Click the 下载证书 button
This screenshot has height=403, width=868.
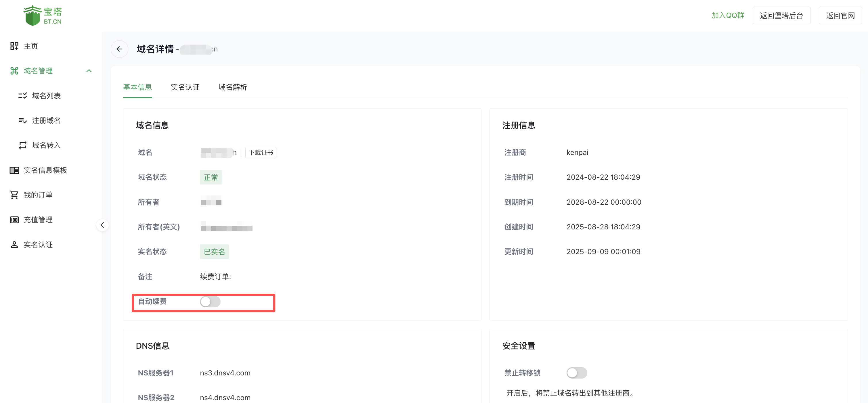coord(261,152)
